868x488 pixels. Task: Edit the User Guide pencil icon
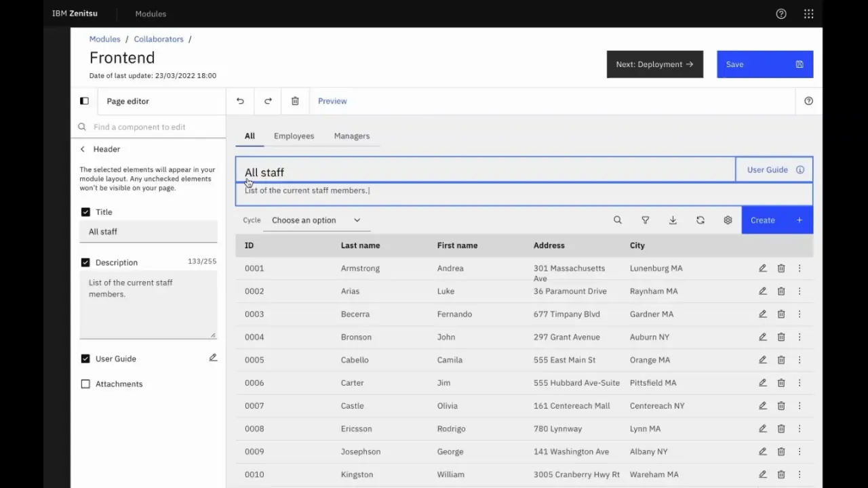(x=213, y=358)
